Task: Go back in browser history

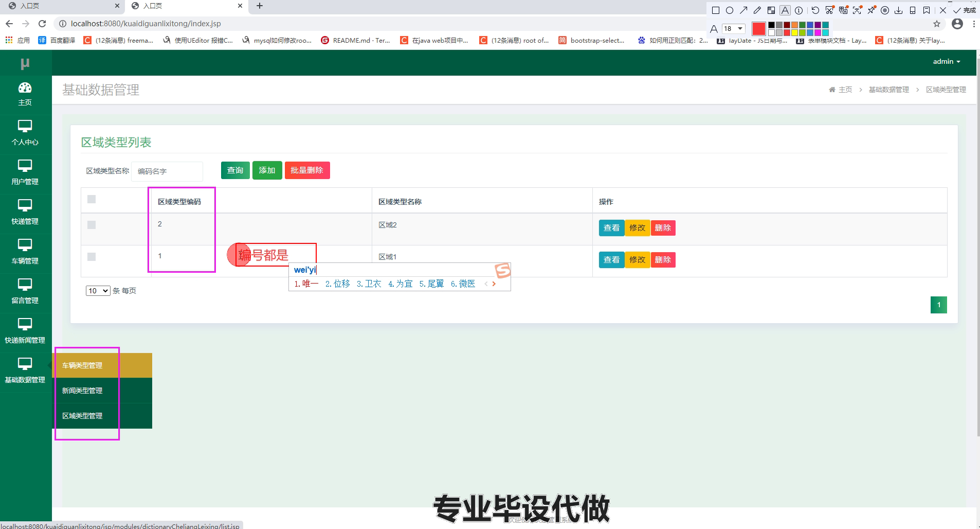Action: (x=9, y=24)
